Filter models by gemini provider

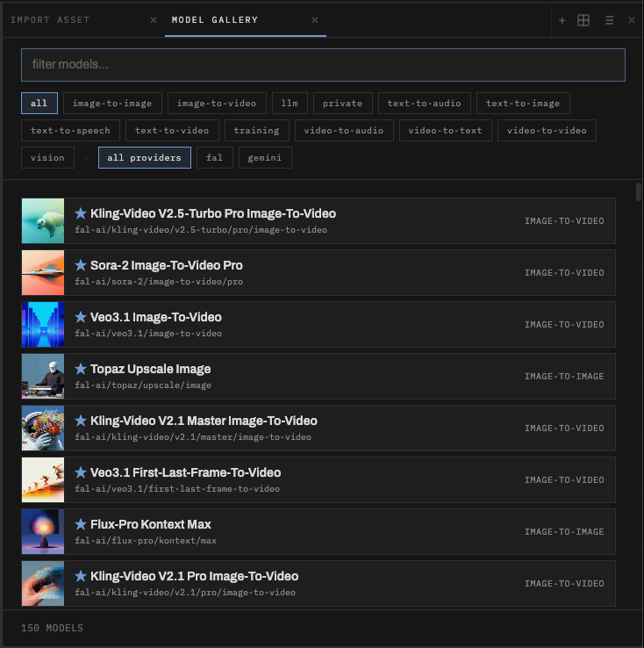point(265,158)
